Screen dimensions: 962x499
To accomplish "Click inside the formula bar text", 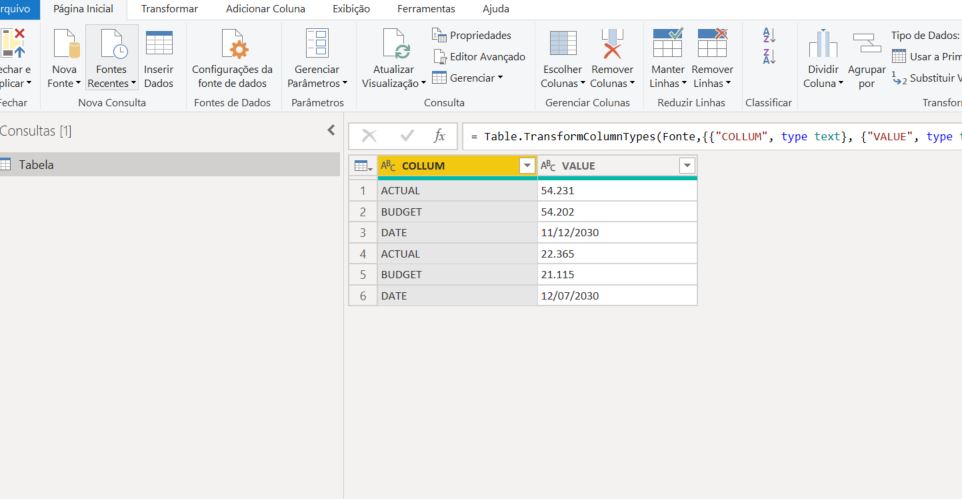I will (x=712, y=136).
